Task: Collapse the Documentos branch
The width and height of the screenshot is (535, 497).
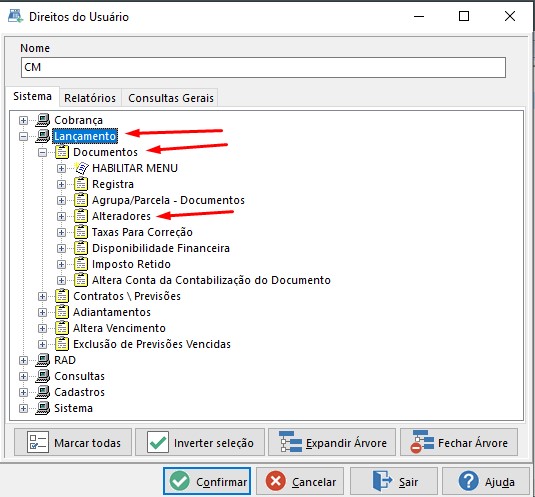Action: point(42,152)
